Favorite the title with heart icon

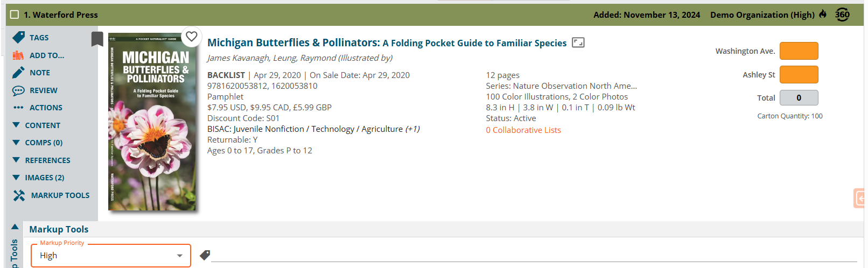click(x=191, y=37)
